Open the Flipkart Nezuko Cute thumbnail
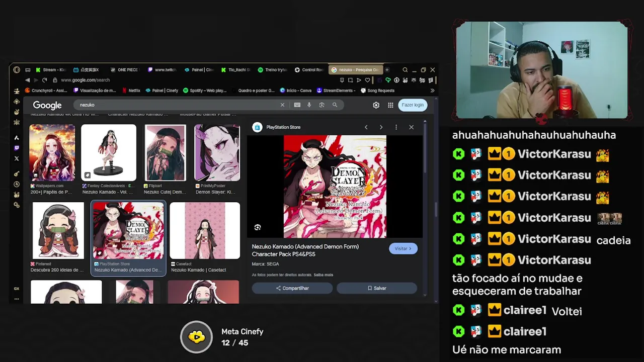644x362 pixels. 166,153
